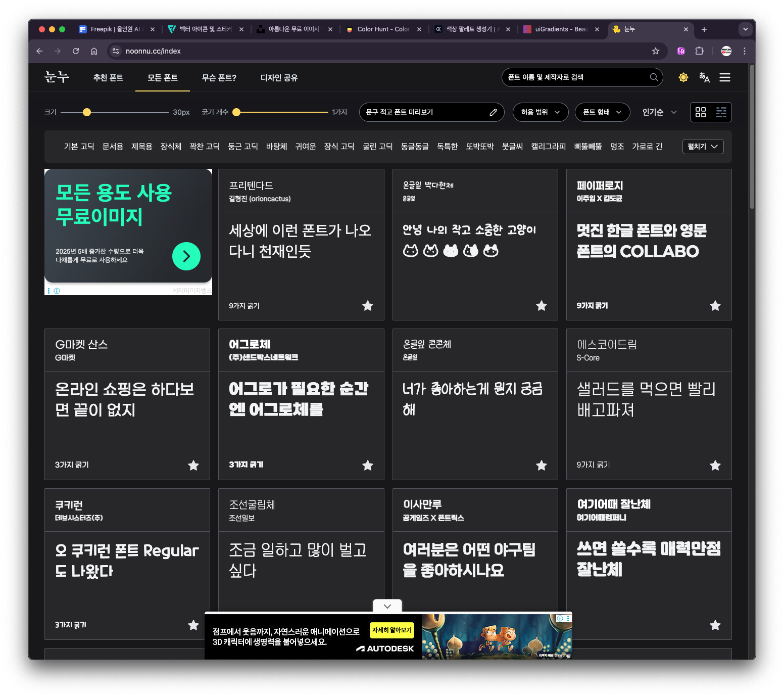Open the 인기순 sort dropdown
Image resolution: width=784 pixels, height=697 pixels.
[x=659, y=112]
